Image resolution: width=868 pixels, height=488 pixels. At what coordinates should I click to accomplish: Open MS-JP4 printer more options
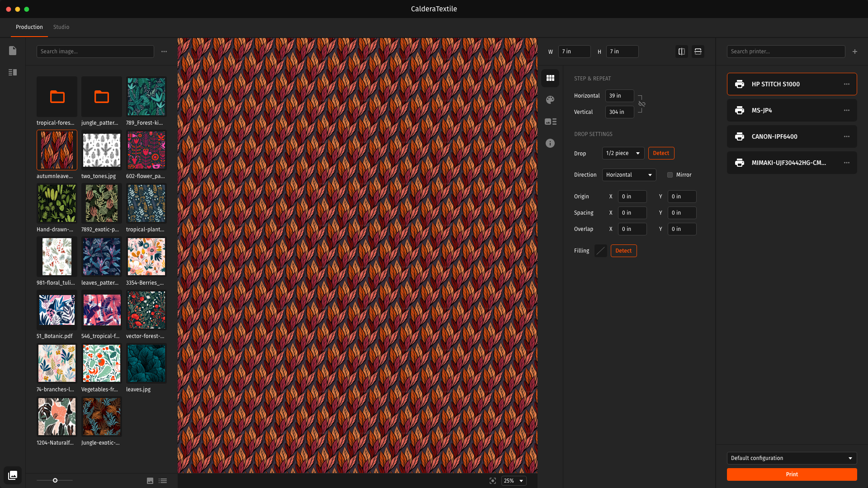click(847, 110)
